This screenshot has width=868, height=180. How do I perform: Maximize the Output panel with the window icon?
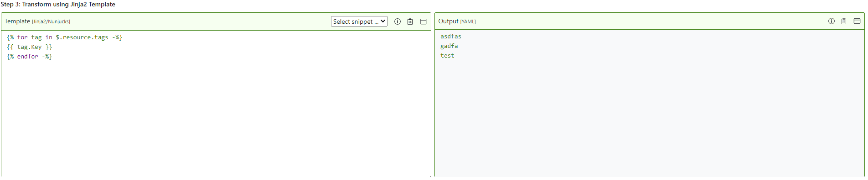[857, 21]
